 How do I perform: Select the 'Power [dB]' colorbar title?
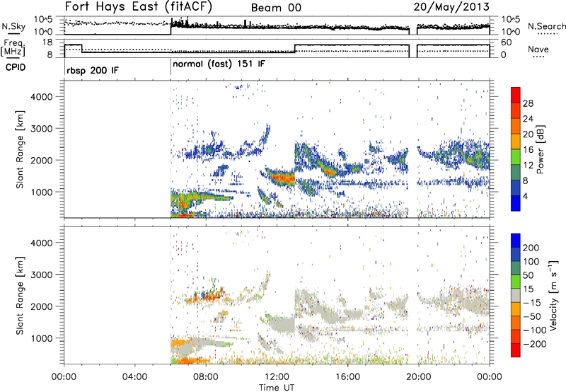[540, 149]
